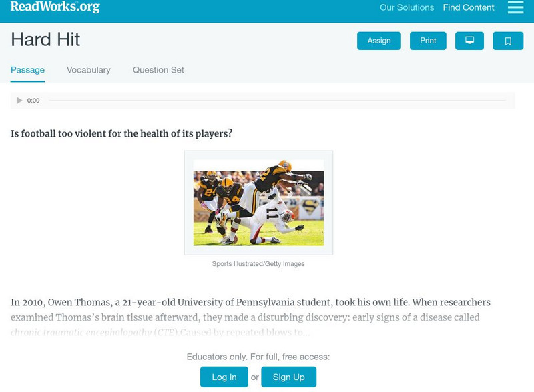Click the Sports Illustrated/Getty Images caption
Image resolution: width=534 pixels, height=392 pixels.
pyautogui.click(x=258, y=264)
